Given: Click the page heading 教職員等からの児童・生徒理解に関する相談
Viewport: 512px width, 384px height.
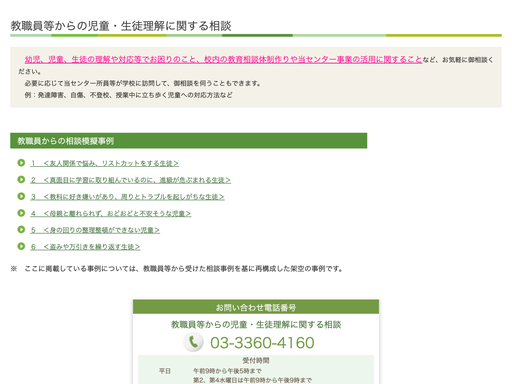Looking at the screenshot, I should click(x=121, y=26).
